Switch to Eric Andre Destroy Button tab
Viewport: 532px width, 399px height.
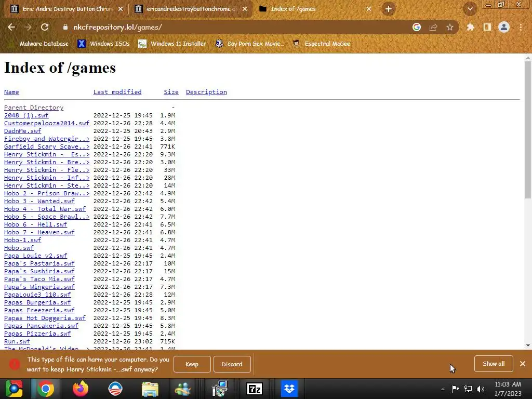[66, 9]
